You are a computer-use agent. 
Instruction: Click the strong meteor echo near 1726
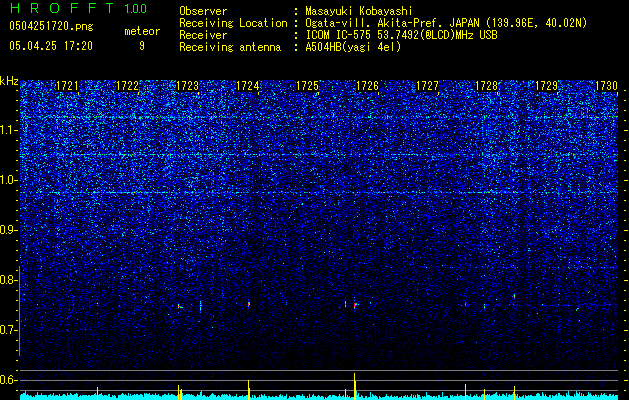[355, 305]
